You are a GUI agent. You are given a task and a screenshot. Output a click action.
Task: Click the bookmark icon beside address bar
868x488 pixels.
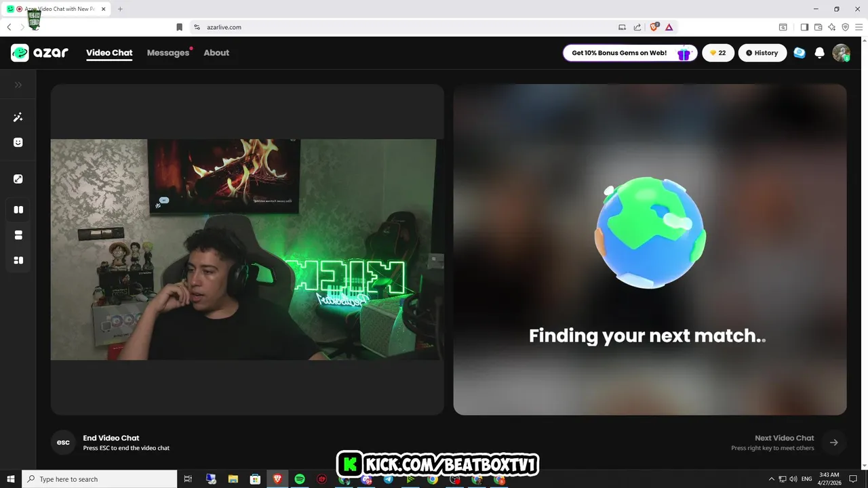[179, 27]
